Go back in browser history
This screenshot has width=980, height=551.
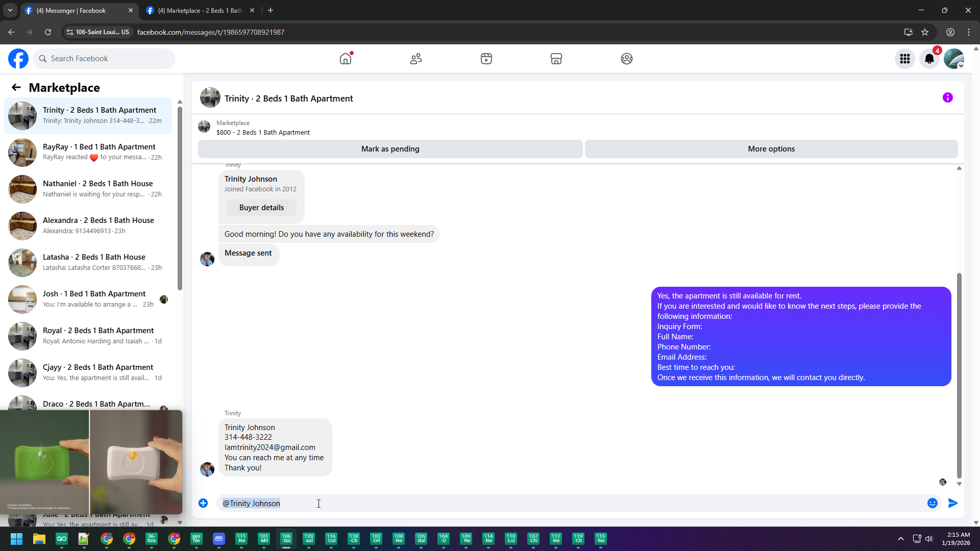11,32
